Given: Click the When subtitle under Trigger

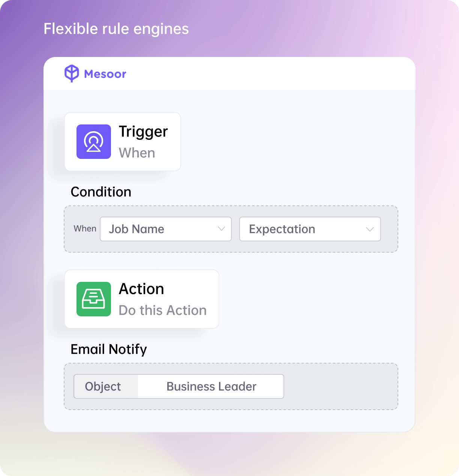Looking at the screenshot, I should 137,153.
